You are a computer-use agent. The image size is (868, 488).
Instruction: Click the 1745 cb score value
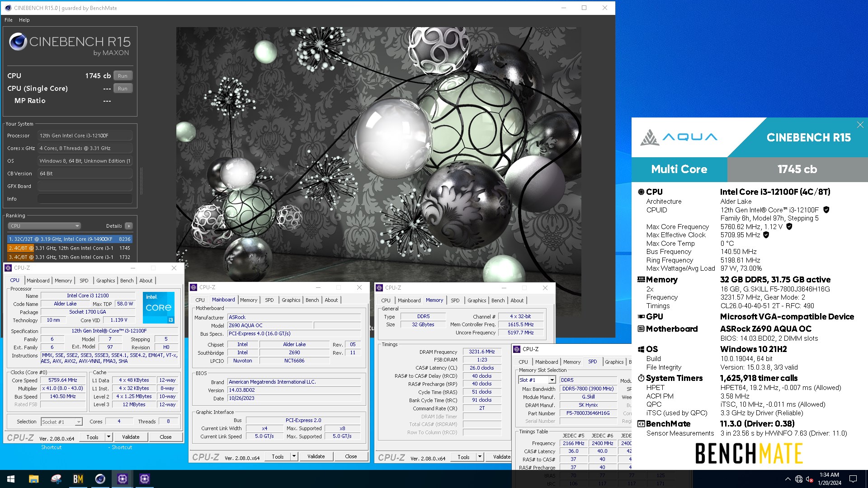pos(797,169)
